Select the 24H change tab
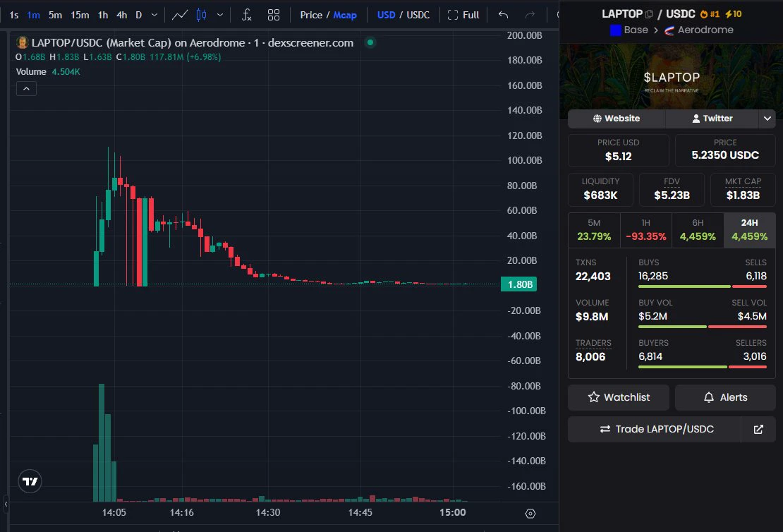783x532 pixels. pos(750,230)
